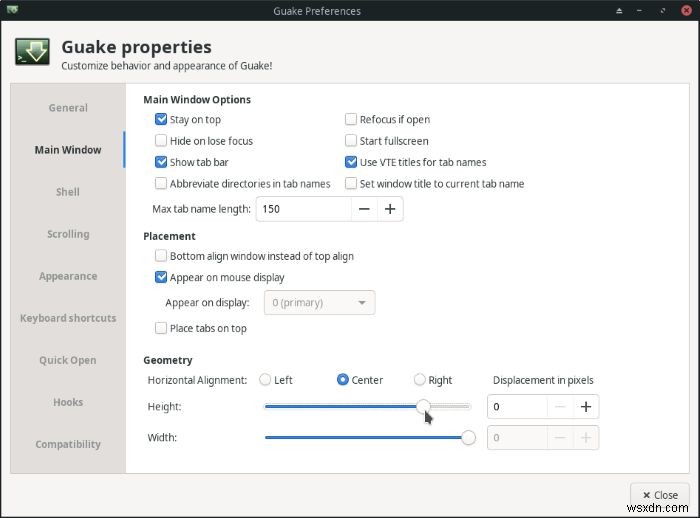The width and height of the screenshot is (700, 518).
Task: Maximize the Guake Preferences window
Action: tap(662, 11)
